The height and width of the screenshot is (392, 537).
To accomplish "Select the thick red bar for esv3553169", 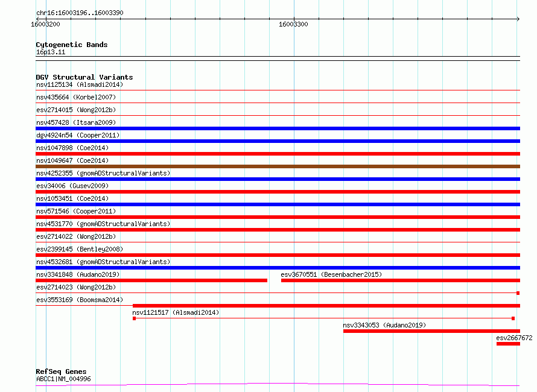I will (326, 306).
